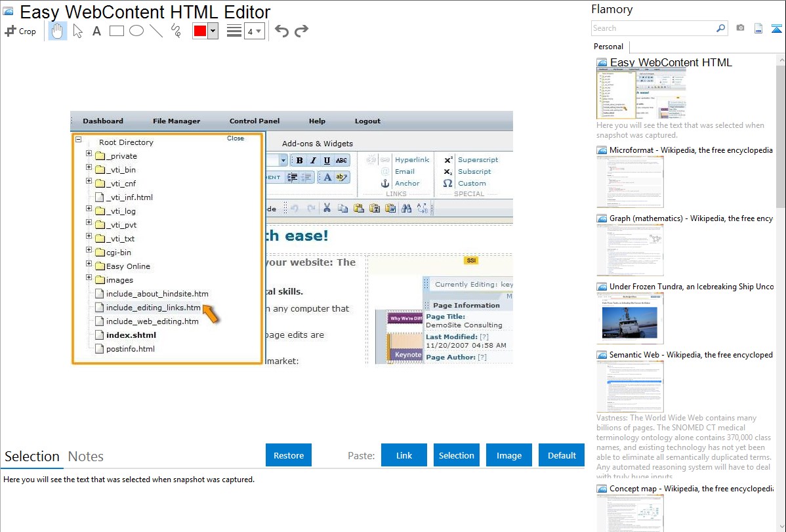Select the Crop tool
Viewport: 786px width, 532px height.
(x=20, y=31)
